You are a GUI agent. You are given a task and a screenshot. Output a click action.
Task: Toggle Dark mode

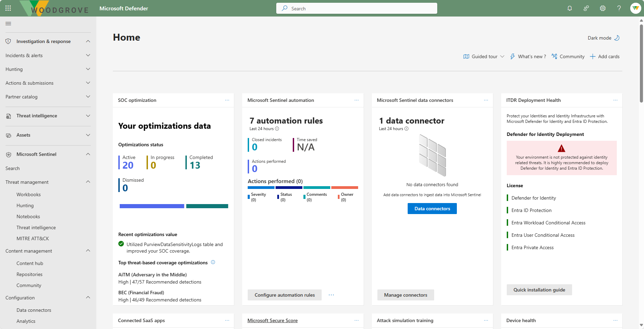pyautogui.click(x=603, y=38)
